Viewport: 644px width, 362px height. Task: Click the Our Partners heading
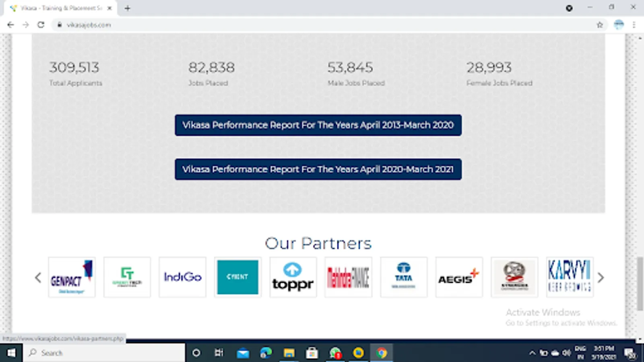click(x=318, y=243)
